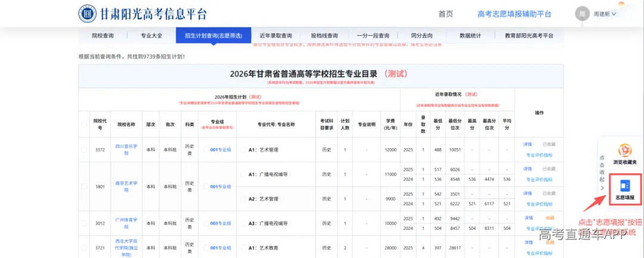
Task: Open 高考志愿填报辅助平台 navigation link
Action: tap(514, 14)
